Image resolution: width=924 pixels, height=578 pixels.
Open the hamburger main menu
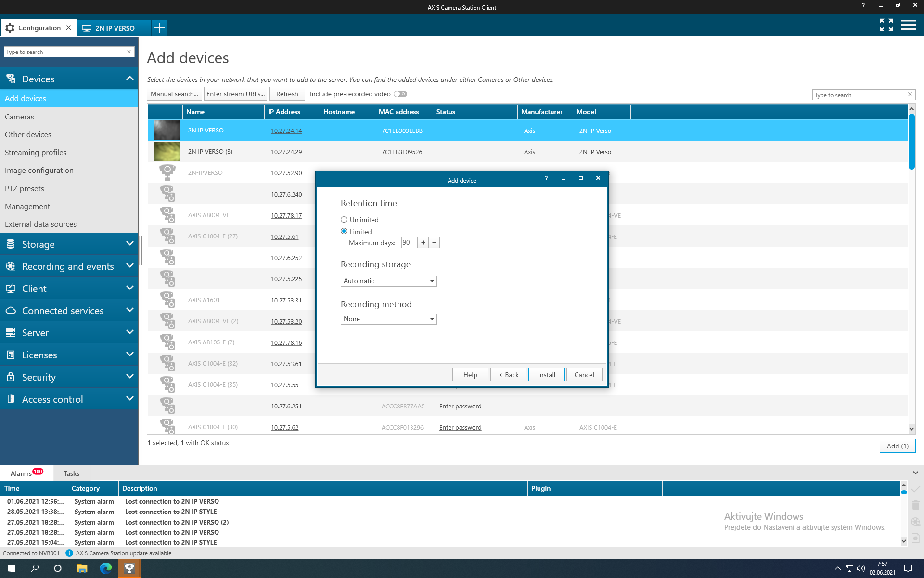point(908,25)
